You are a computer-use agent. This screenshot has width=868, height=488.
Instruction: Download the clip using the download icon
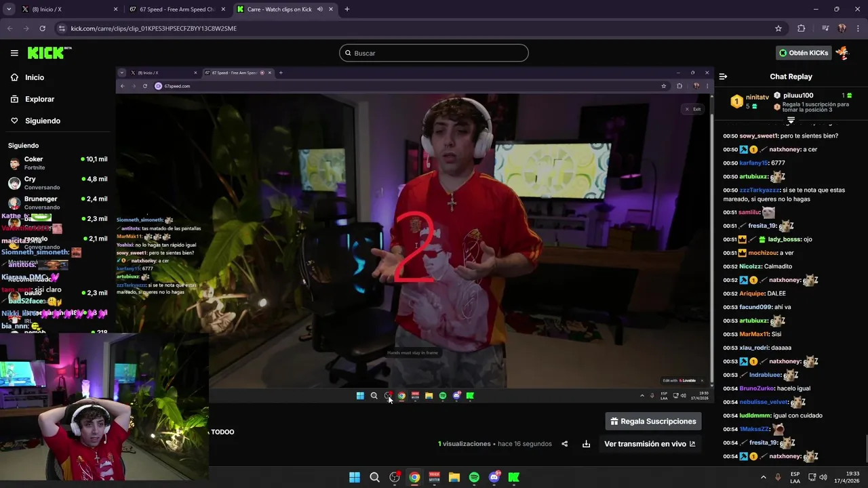[586, 444]
